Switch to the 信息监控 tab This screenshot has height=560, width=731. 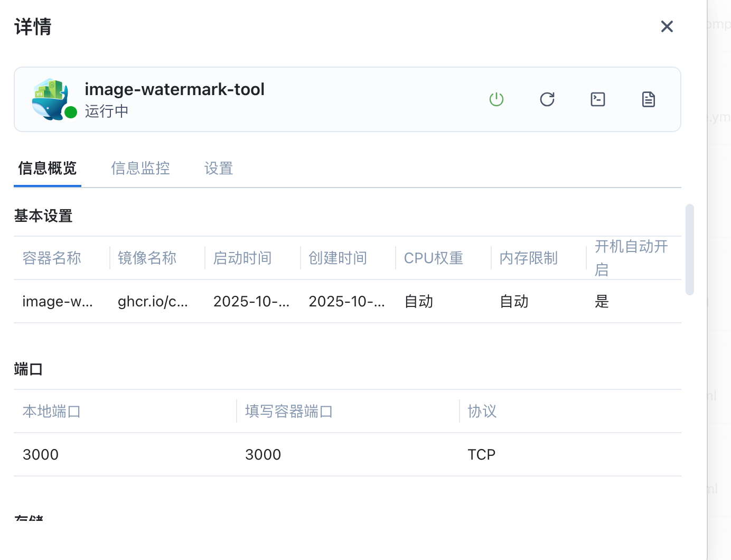click(140, 169)
